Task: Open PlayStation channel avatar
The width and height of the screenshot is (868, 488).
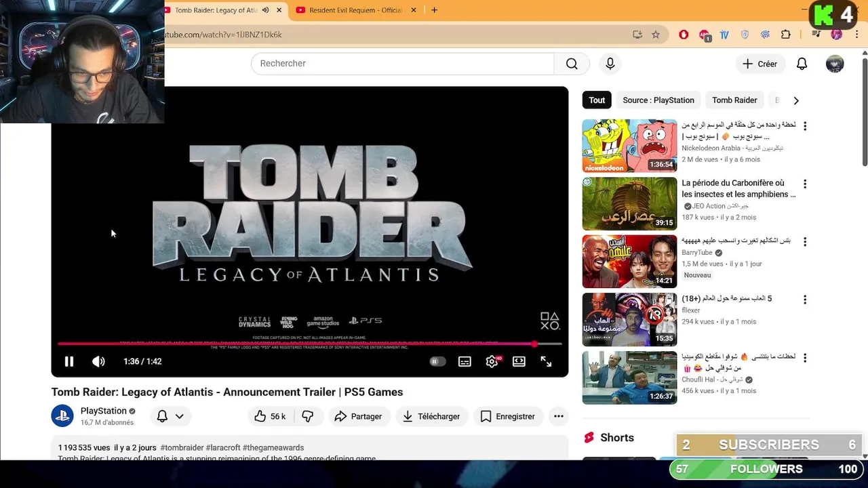Action: (62, 416)
